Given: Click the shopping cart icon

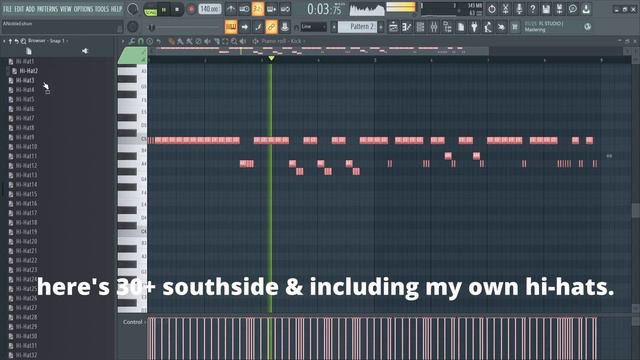Looking at the screenshot, I should [515, 27].
